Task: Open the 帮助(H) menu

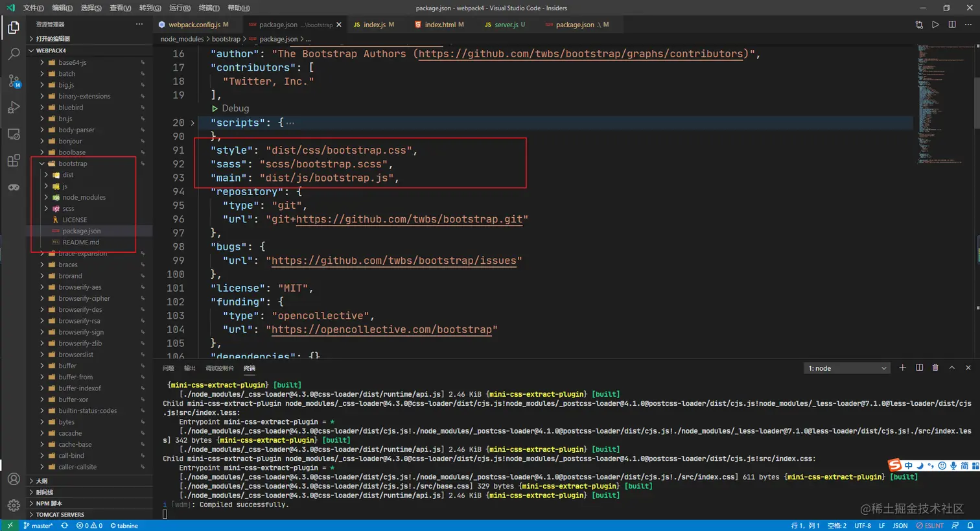Action: [239, 8]
